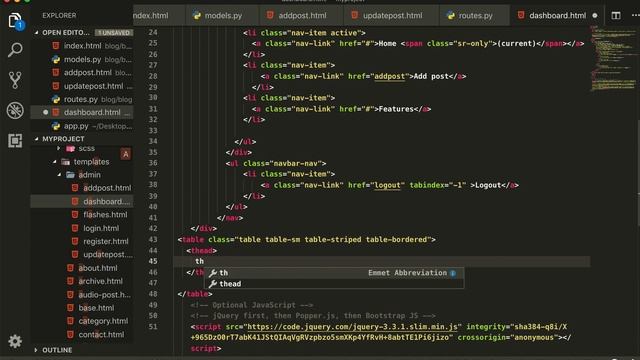The width and height of the screenshot is (640, 360).
Task: Choose the 'th' Emmet suggestion
Action: [333, 273]
